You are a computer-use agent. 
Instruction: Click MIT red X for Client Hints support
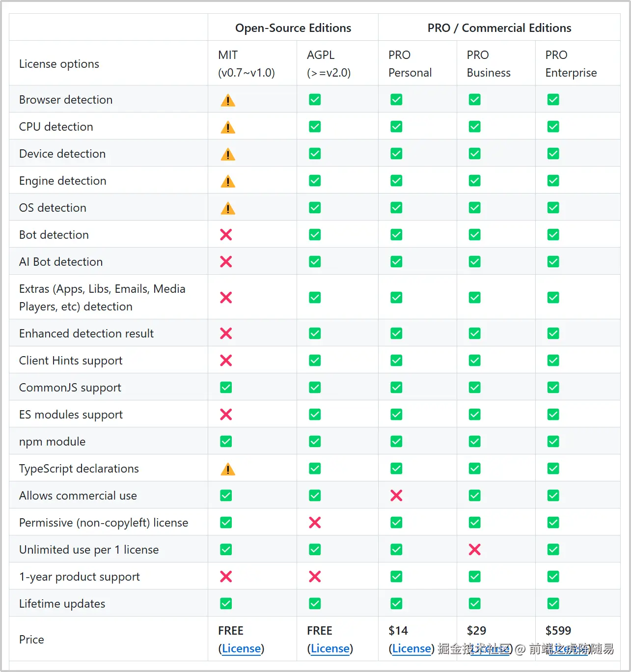(x=226, y=361)
